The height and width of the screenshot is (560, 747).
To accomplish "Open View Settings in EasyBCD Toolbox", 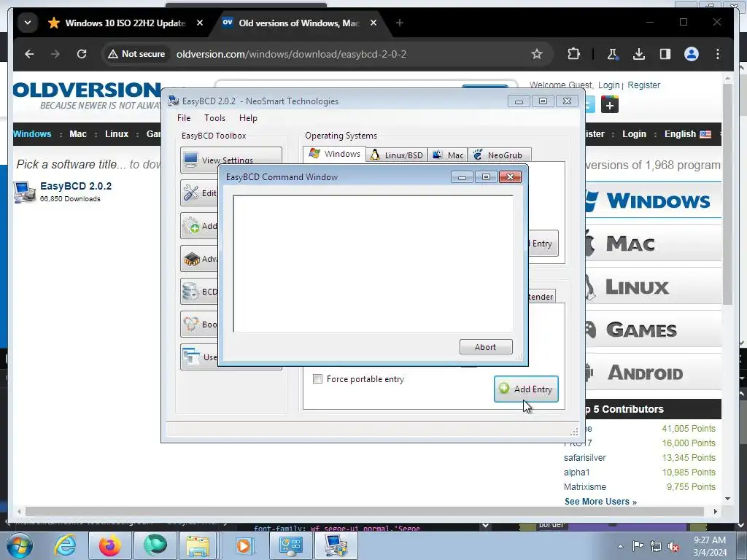I will [231, 160].
